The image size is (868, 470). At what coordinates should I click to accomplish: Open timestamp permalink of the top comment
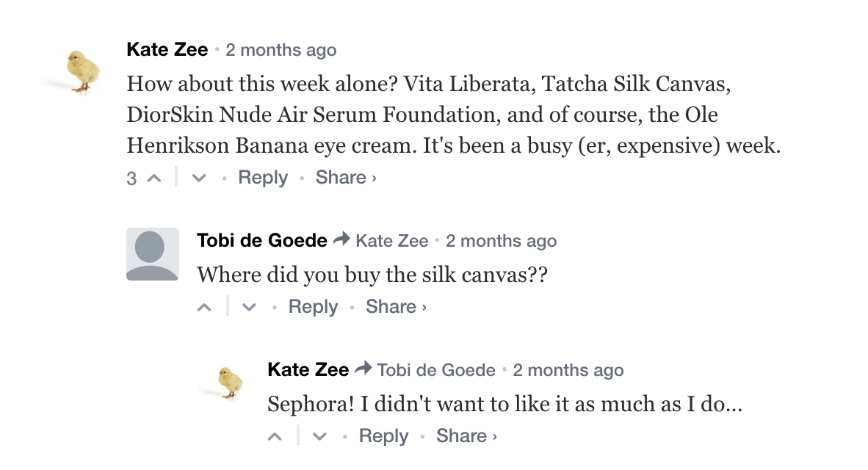pos(281,51)
